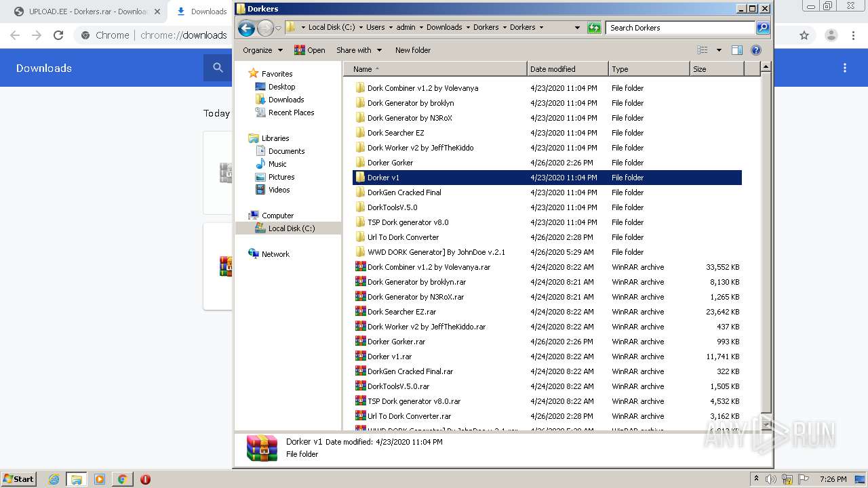Select DorkToolsV.5.0 folder icon
Screen dimensions: 868x488
click(x=360, y=207)
